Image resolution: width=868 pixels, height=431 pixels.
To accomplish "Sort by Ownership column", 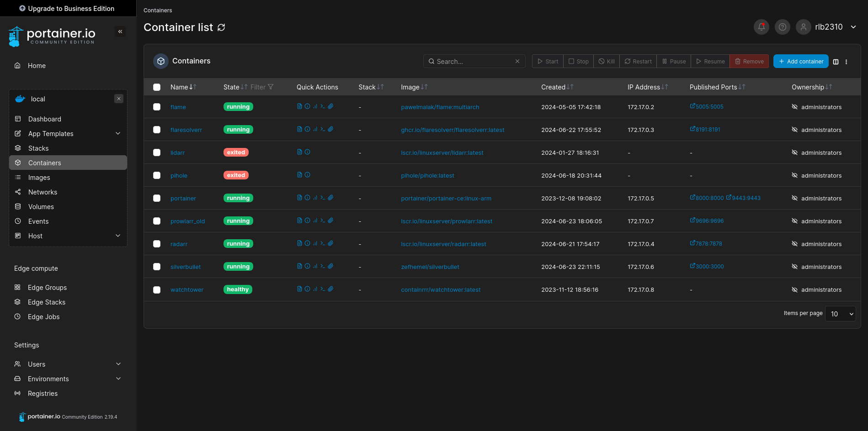I will click(x=812, y=87).
